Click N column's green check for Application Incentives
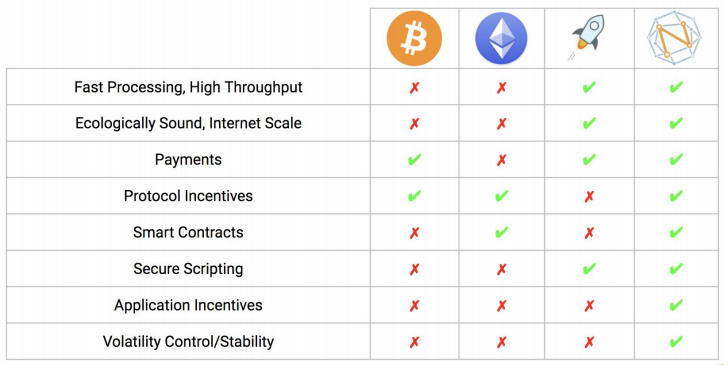The width and height of the screenshot is (728, 369). (x=676, y=305)
